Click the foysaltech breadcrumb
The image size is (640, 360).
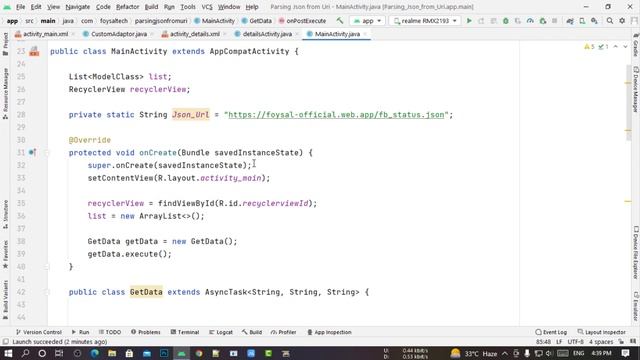pos(114,20)
